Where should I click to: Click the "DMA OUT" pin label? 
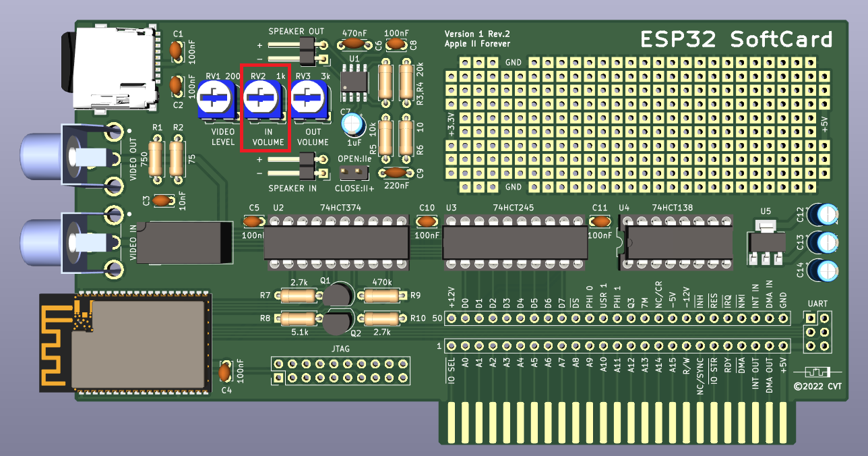point(770,374)
